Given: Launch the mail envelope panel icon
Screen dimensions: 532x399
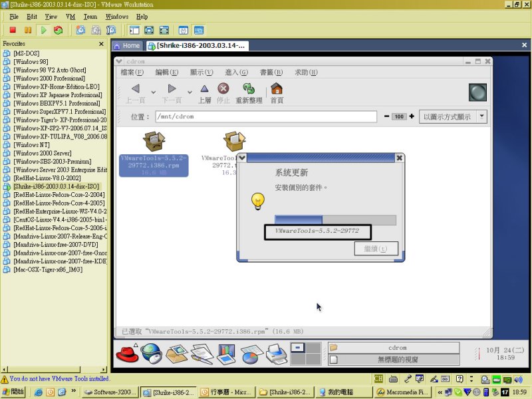Looking at the screenshot, I should (x=176, y=354).
